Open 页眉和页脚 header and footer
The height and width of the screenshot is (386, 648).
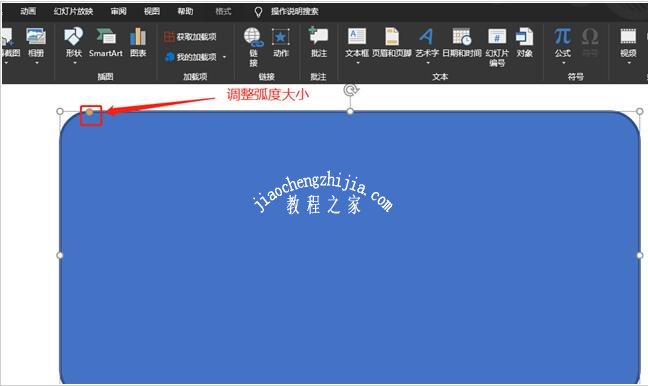(391, 43)
